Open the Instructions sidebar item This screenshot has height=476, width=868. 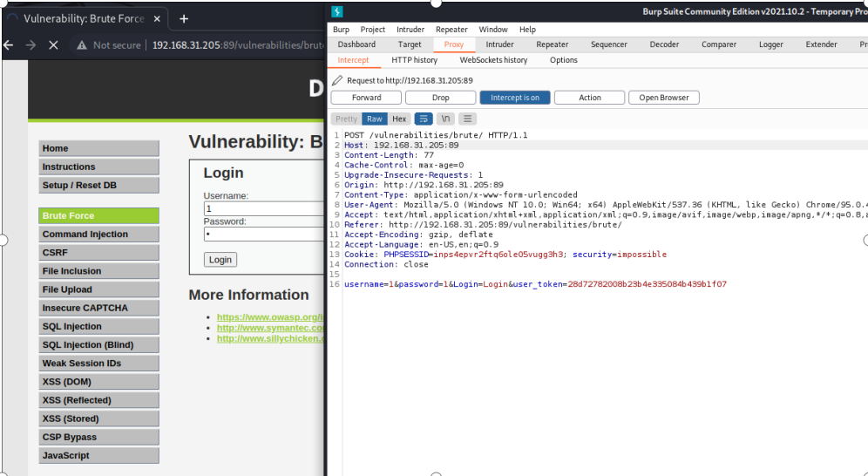tap(99, 167)
